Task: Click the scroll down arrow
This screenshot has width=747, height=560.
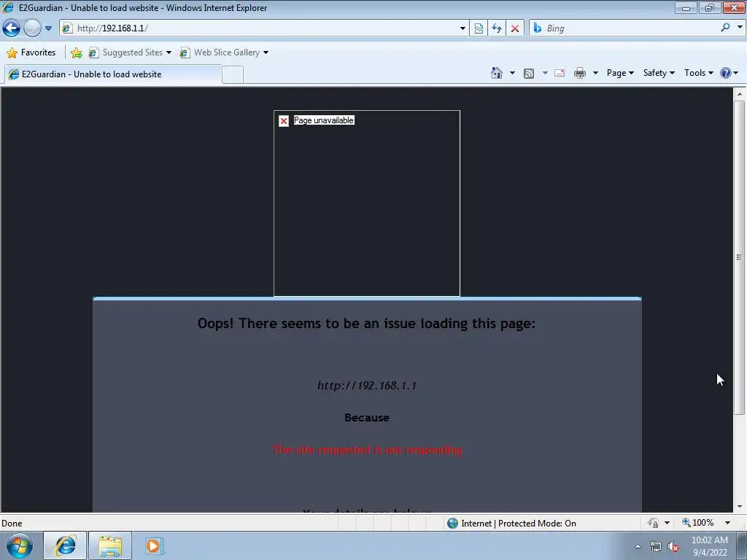Action: coord(740,507)
